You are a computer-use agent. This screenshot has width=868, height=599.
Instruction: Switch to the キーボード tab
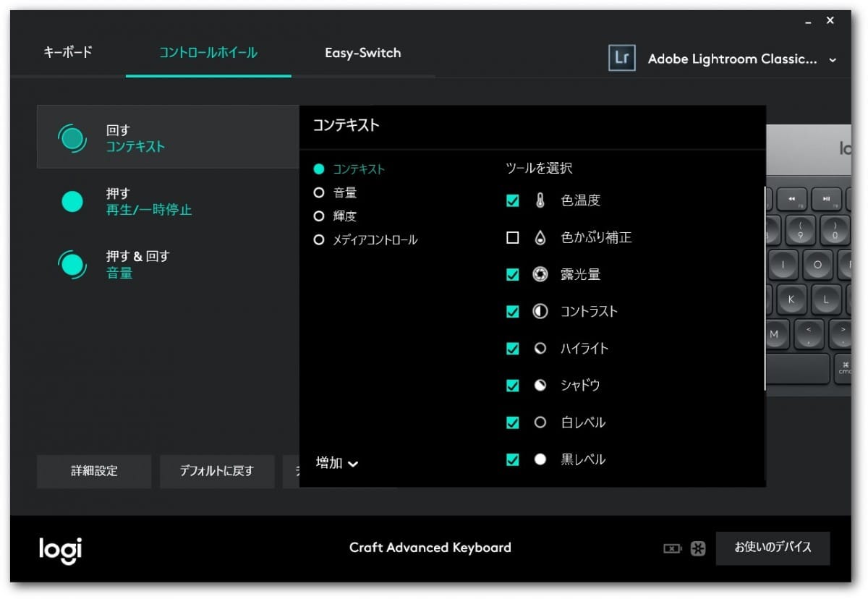(x=68, y=53)
